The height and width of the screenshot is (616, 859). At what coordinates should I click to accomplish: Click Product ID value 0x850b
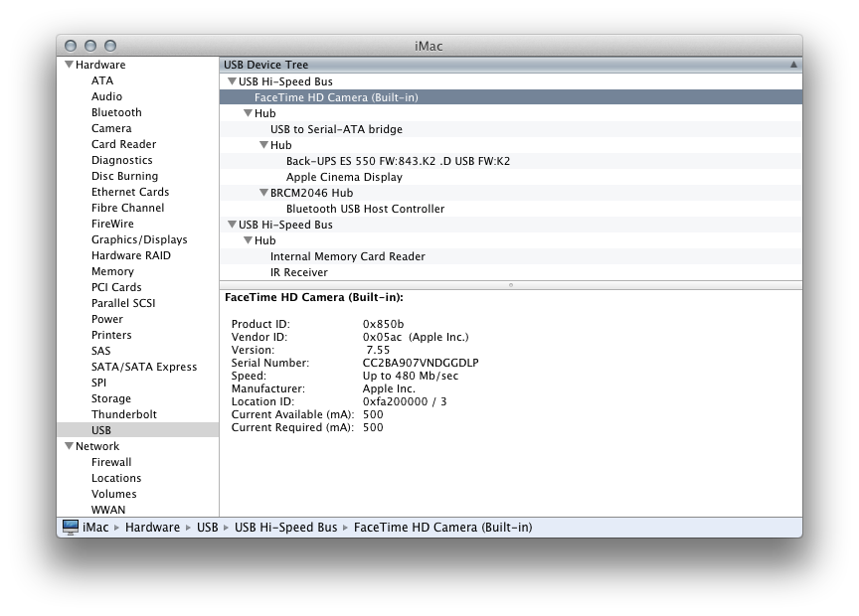click(x=384, y=324)
